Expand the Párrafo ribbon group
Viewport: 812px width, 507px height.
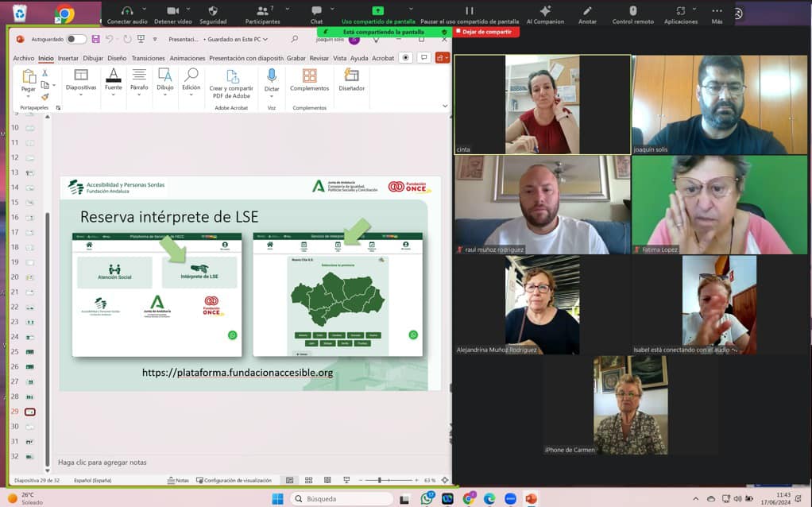(139, 82)
